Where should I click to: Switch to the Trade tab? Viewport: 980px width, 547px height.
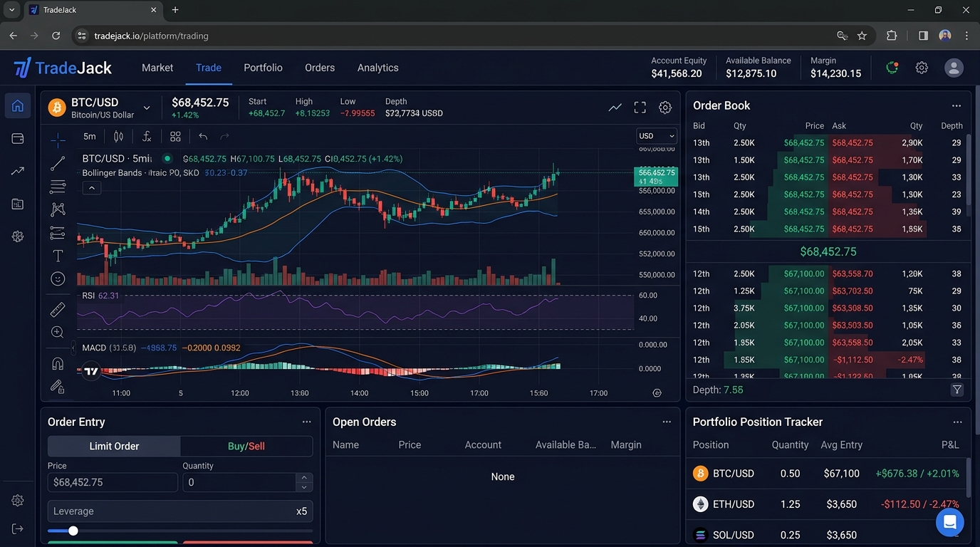[209, 68]
